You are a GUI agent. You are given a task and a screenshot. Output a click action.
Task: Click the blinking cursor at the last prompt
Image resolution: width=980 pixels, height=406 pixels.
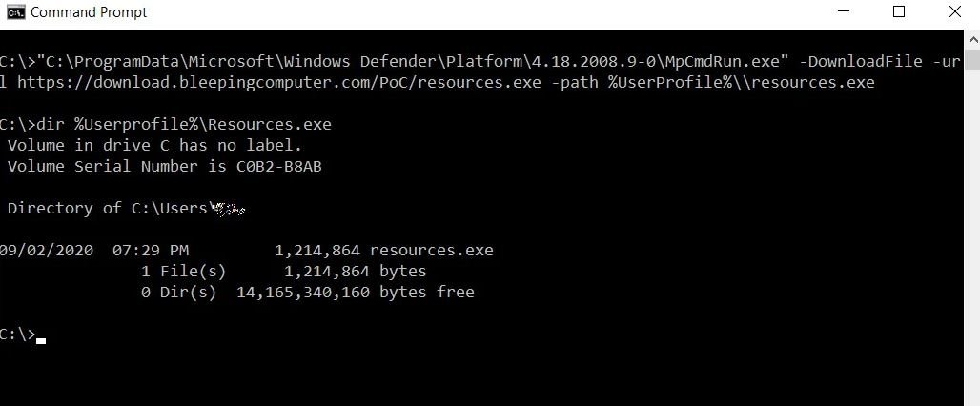pyautogui.click(x=41, y=340)
